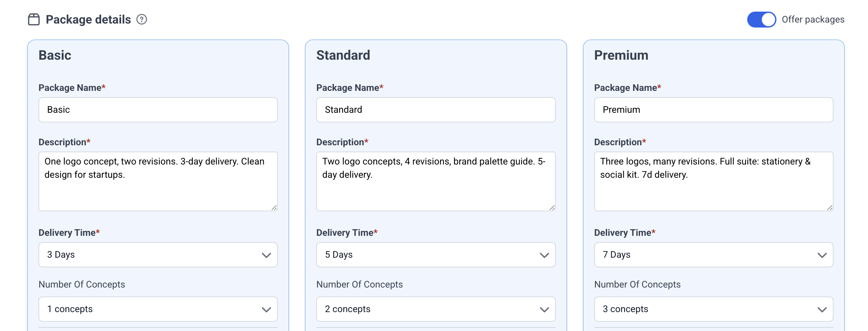This screenshot has width=868, height=331.
Task: Click the Basic Package Name field
Action: [x=158, y=110]
